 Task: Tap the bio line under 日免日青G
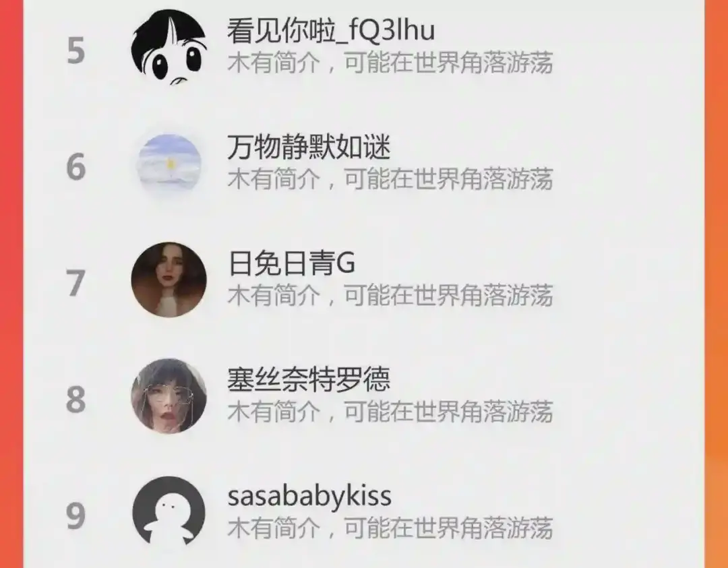390,295
